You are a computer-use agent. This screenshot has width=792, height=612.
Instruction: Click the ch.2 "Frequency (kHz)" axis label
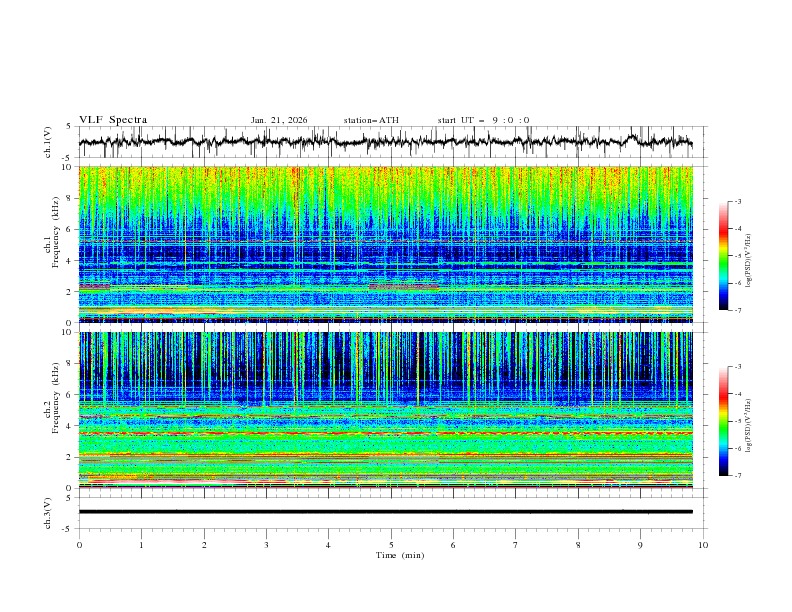click(56, 398)
